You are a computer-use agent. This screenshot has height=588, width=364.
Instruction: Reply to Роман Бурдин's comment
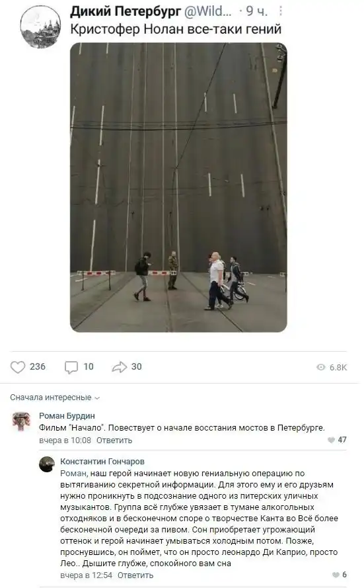click(x=114, y=441)
